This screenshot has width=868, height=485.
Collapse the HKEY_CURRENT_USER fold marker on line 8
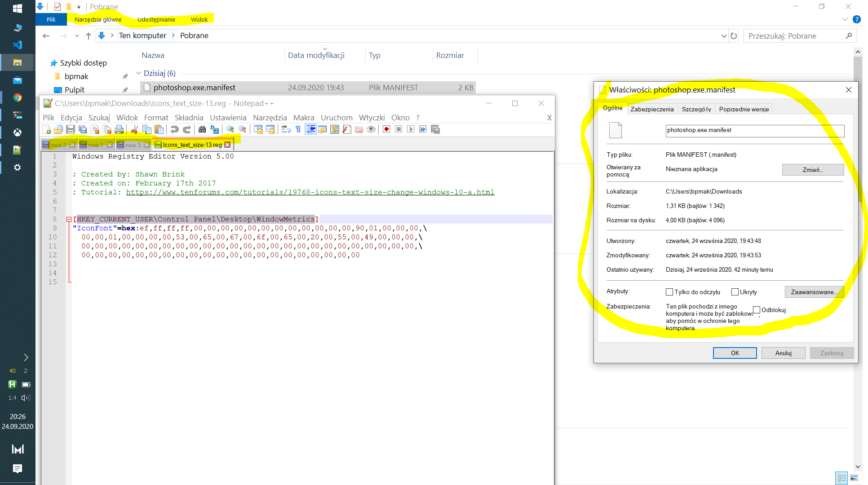click(x=69, y=219)
